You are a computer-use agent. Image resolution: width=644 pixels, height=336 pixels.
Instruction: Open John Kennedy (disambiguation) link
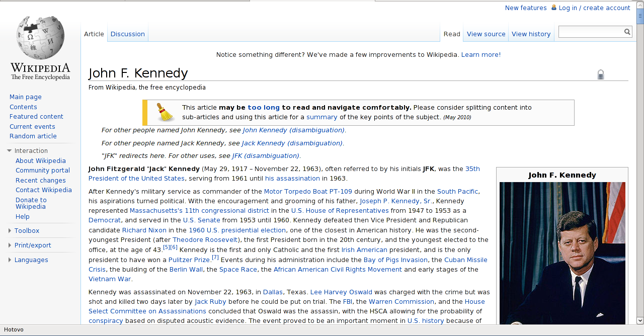[293, 130]
